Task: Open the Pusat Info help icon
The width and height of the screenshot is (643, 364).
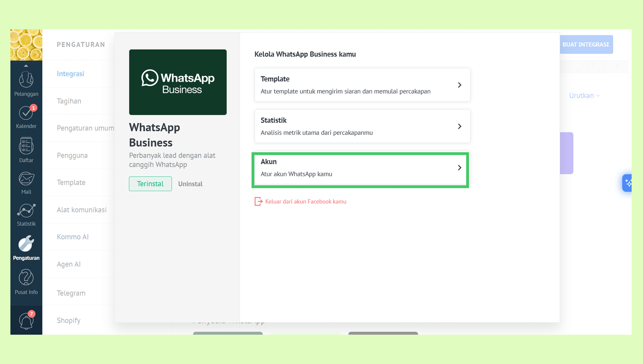Action: (x=26, y=277)
